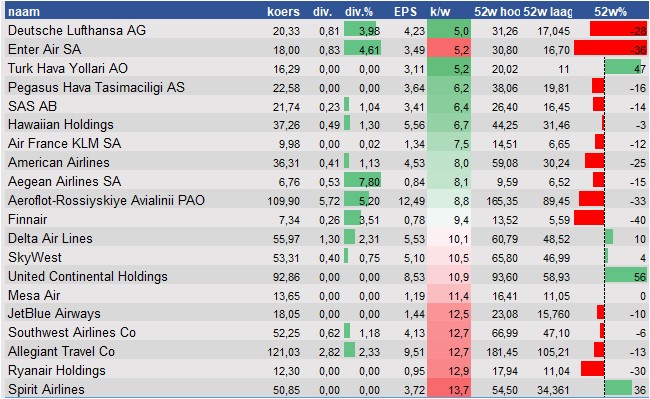Click the 'div.%' column header
Image resolution: width=650 pixels, height=399 pixels.
point(359,12)
